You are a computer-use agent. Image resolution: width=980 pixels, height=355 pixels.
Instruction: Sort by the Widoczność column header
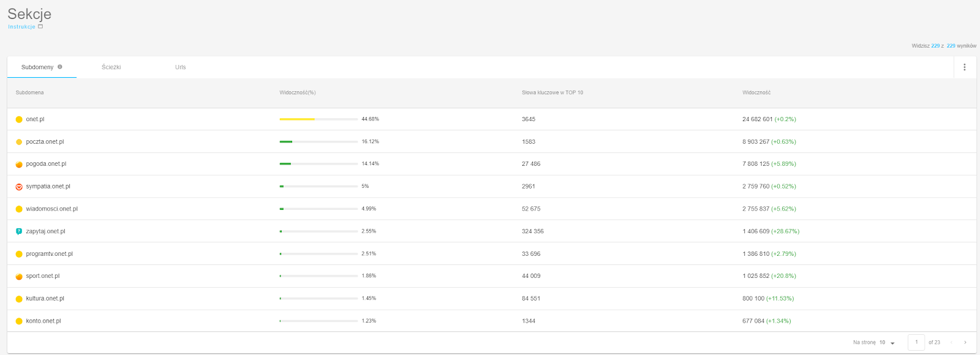[756, 92]
